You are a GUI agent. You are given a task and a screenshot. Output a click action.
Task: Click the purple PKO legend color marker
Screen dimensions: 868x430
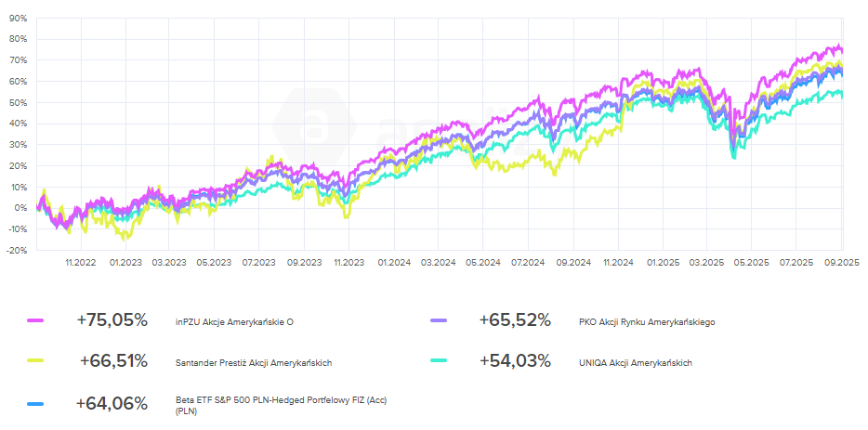pos(440,321)
